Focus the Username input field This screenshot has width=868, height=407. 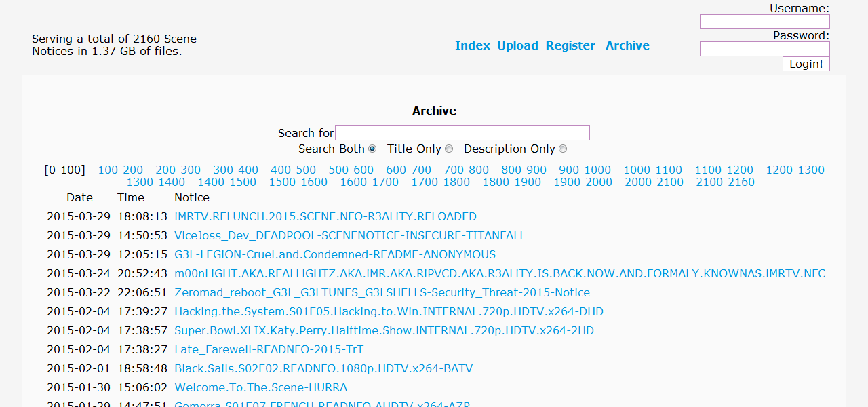[x=764, y=22]
